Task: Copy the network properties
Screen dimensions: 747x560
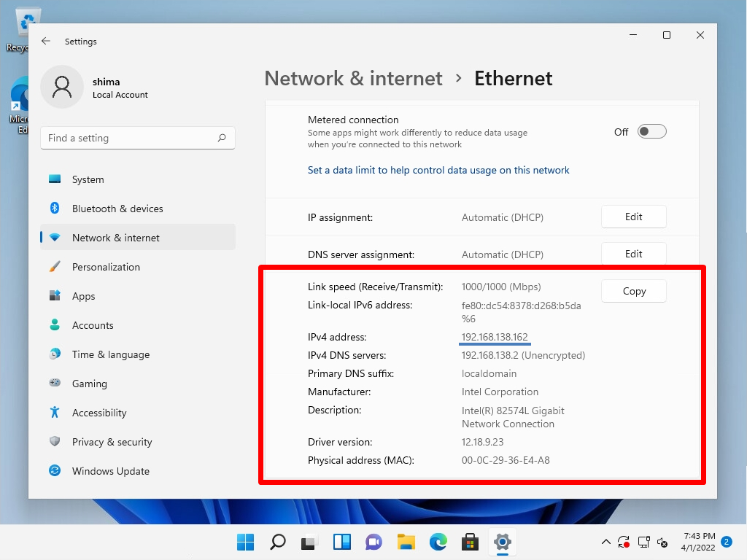Action: click(634, 291)
